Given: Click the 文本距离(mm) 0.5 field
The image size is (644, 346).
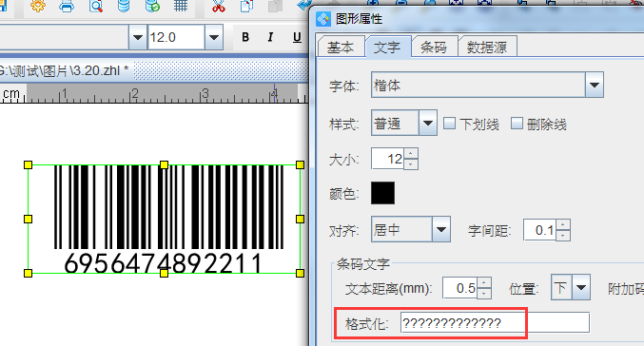Looking at the screenshot, I should 460,288.
